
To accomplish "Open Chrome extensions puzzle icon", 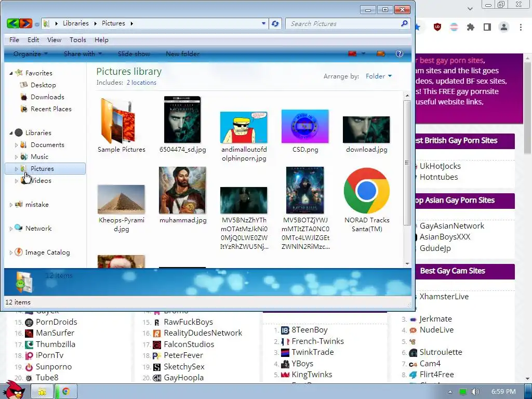I will click(x=471, y=27).
